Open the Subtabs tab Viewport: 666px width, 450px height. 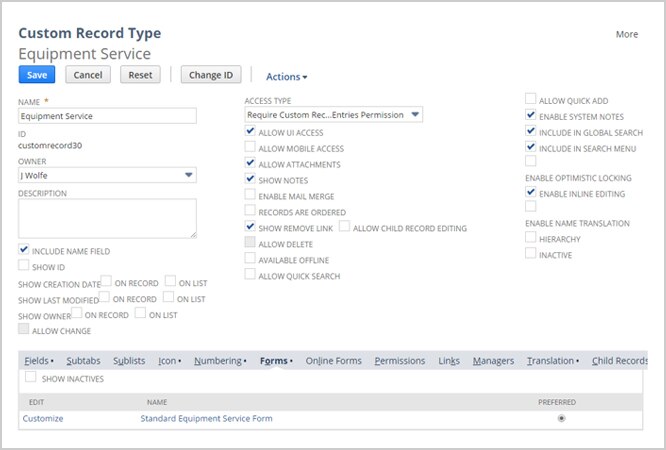tap(83, 361)
